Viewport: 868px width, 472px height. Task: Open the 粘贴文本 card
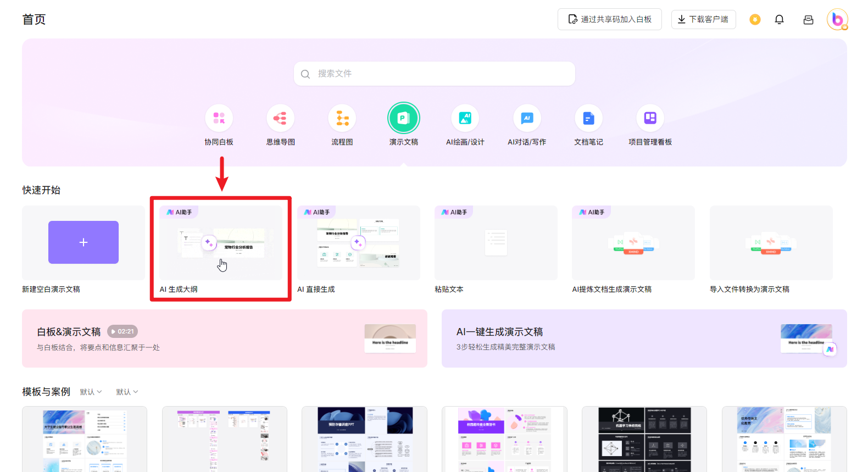point(496,243)
